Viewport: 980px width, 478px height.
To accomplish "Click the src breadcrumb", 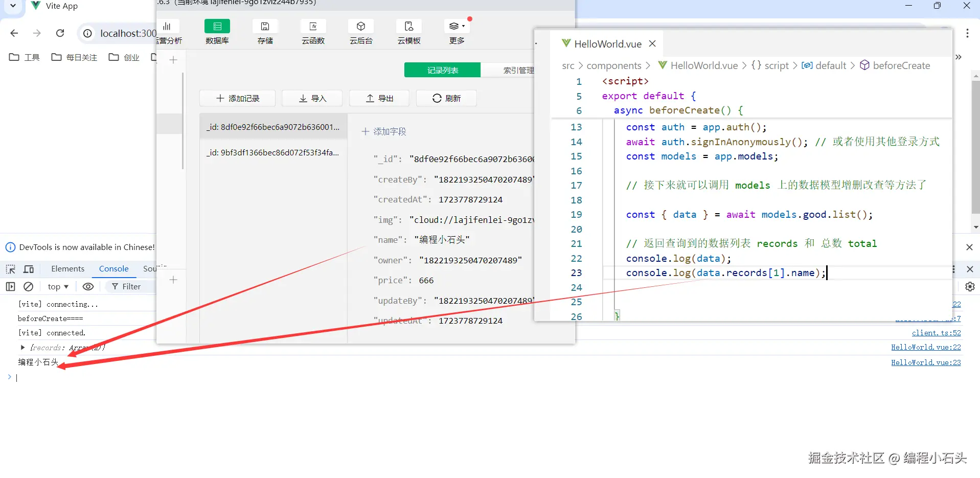I will (x=568, y=65).
